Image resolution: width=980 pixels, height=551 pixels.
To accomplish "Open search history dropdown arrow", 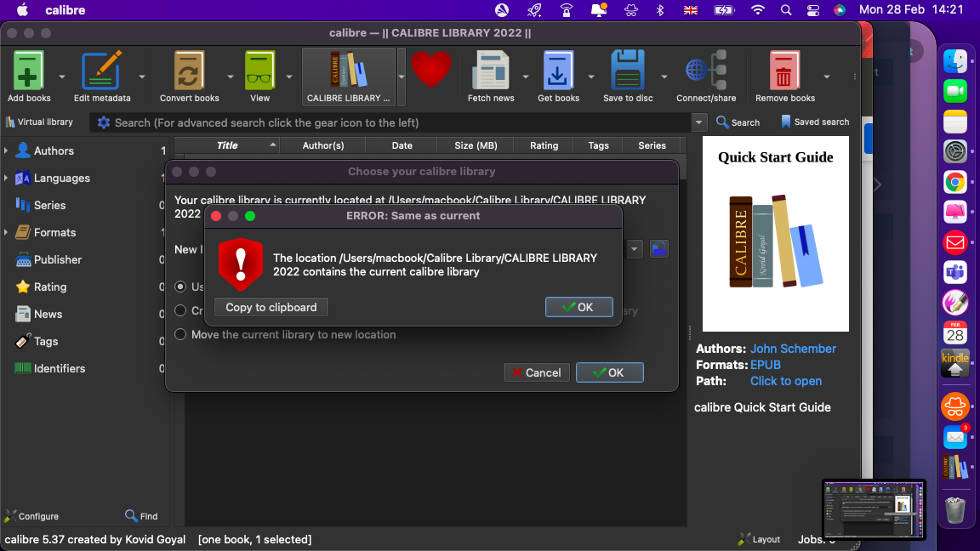I will pos(698,122).
